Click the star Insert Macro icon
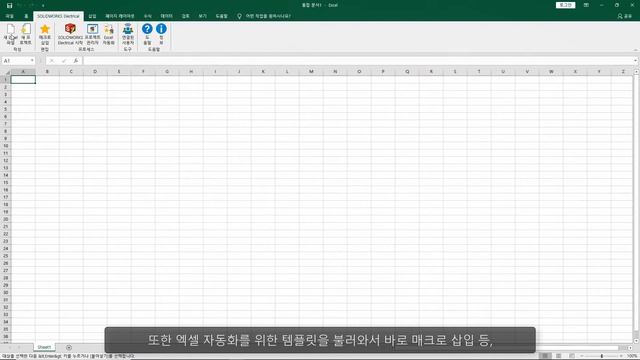Screen dimensions: 640x360 coord(45,29)
